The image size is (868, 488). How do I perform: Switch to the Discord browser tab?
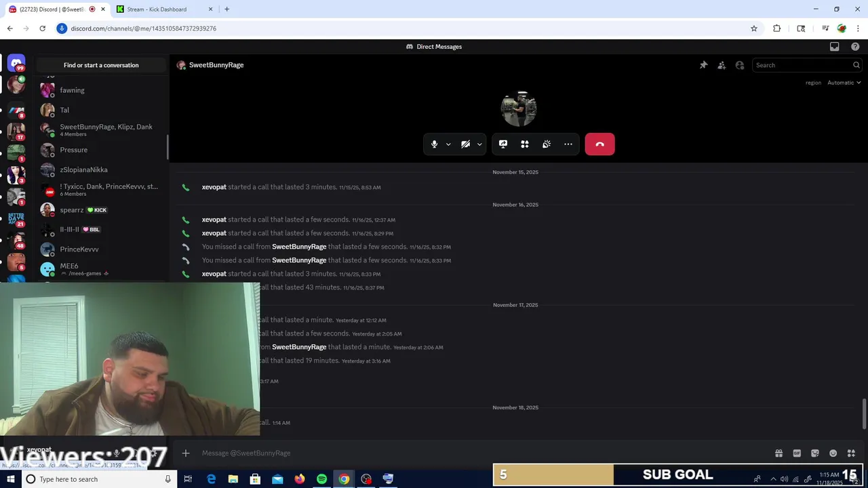tap(56, 9)
